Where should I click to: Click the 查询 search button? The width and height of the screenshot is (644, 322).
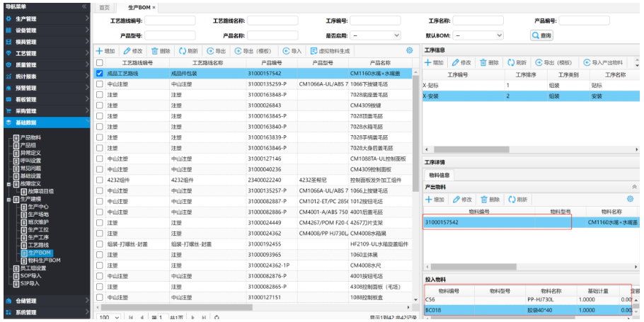[x=541, y=35]
